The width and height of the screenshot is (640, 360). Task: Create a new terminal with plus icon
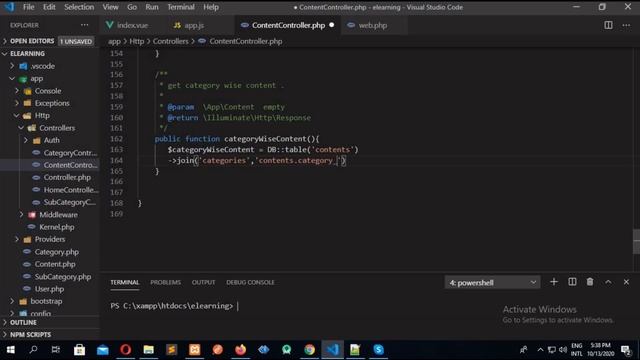click(554, 282)
